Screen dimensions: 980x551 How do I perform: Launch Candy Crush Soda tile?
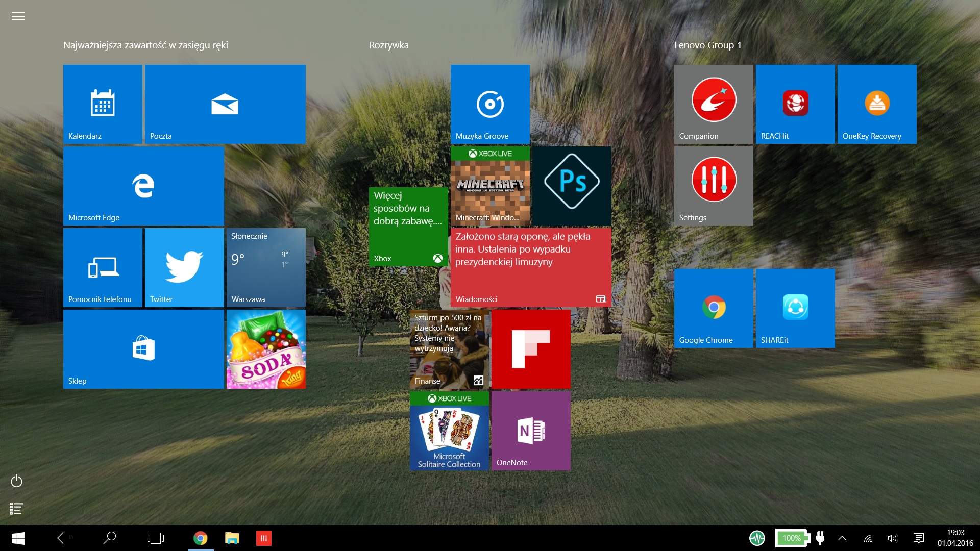pyautogui.click(x=266, y=349)
